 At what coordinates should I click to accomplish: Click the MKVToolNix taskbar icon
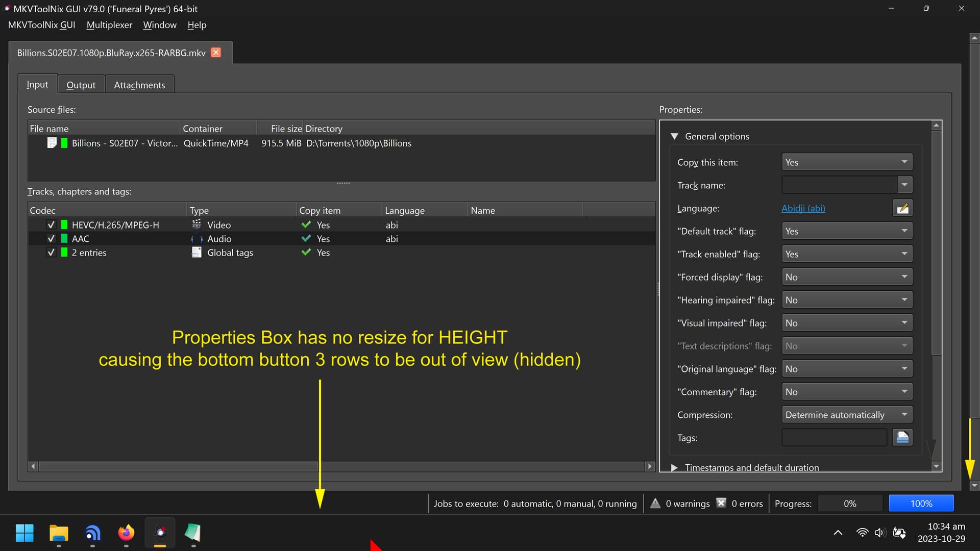160,533
